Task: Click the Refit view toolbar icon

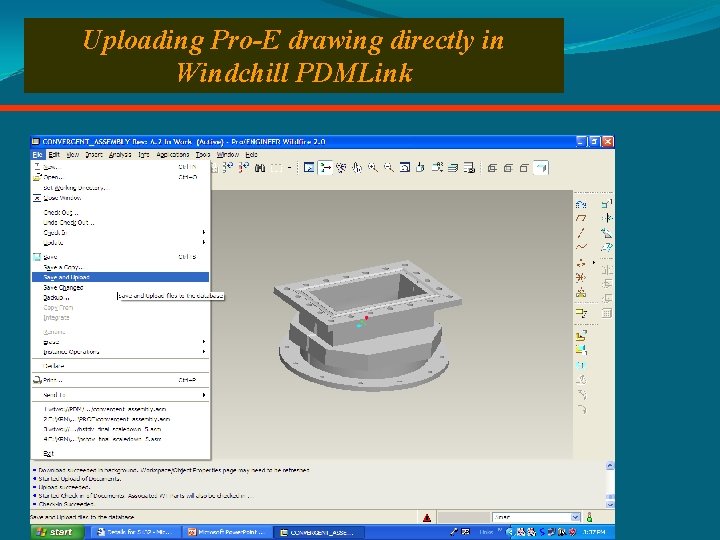Action: pyautogui.click(x=405, y=168)
